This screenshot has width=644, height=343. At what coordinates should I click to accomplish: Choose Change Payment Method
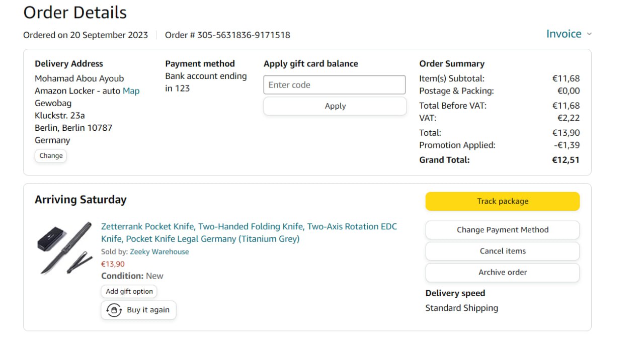(502, 230)
